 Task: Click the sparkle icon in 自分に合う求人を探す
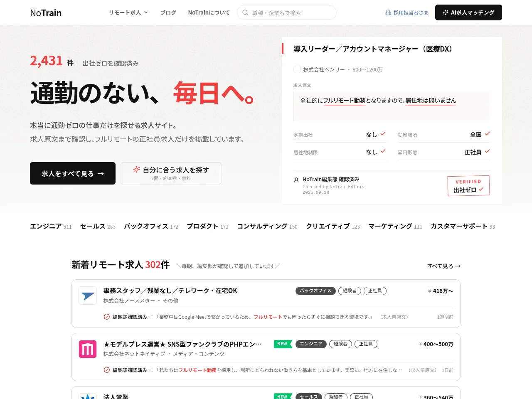point(136,170)
